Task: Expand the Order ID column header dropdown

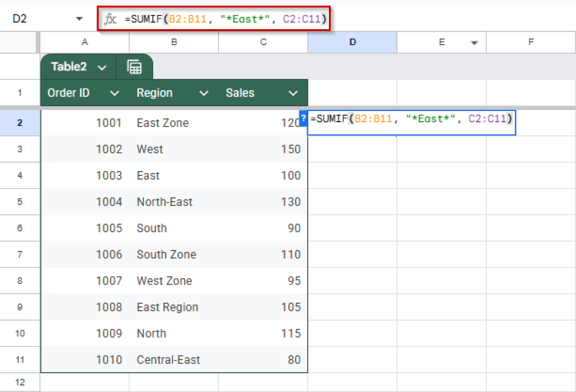Action: click(115, 93)
